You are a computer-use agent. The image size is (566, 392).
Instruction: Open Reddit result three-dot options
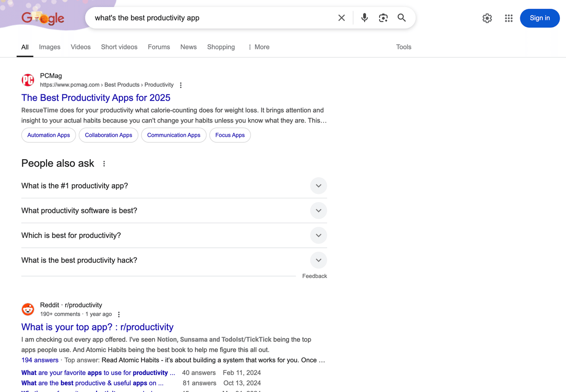(x=119, y=314)
